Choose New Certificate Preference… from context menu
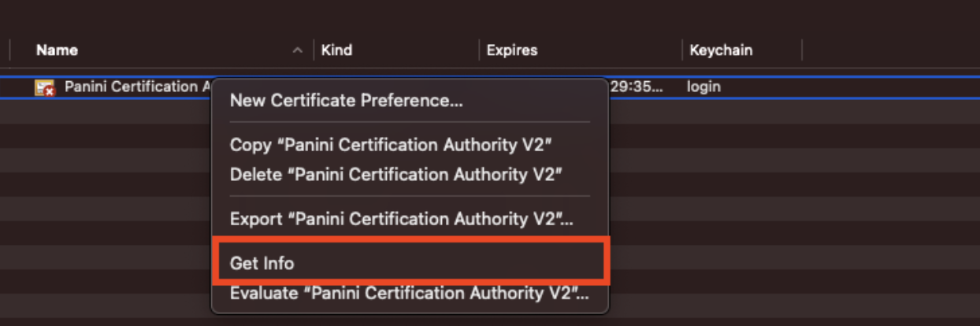The height and width of the screenshot is (326, 980). point(346,101)
